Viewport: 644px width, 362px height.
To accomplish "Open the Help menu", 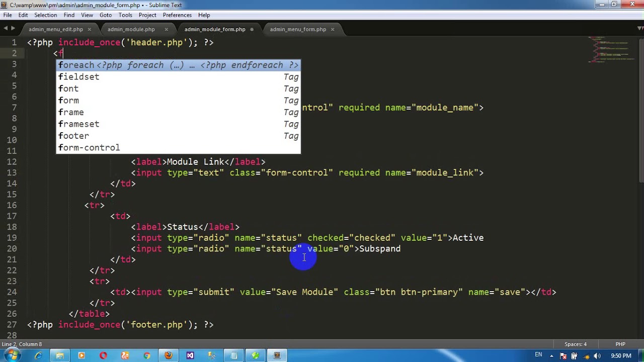I will point(204,15).
